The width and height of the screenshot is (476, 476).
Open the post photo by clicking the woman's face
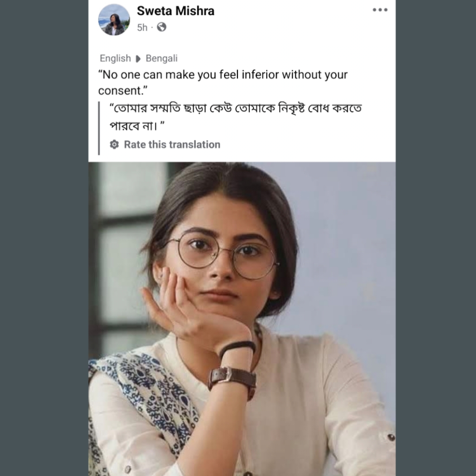tap(222, 274)
